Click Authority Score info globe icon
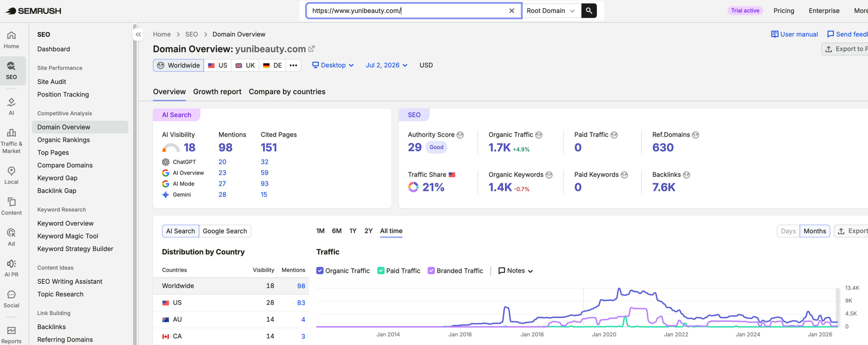Viewport: 868px width, 345px height. 460,135
